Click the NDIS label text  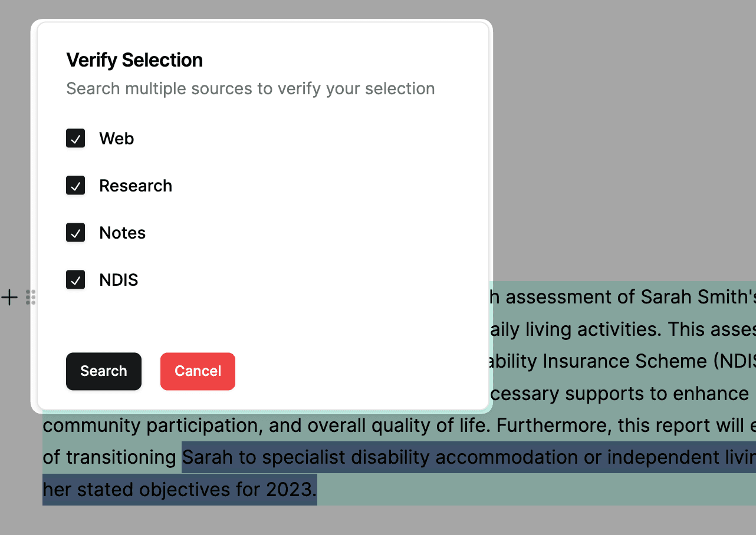[x=119, y=280]
